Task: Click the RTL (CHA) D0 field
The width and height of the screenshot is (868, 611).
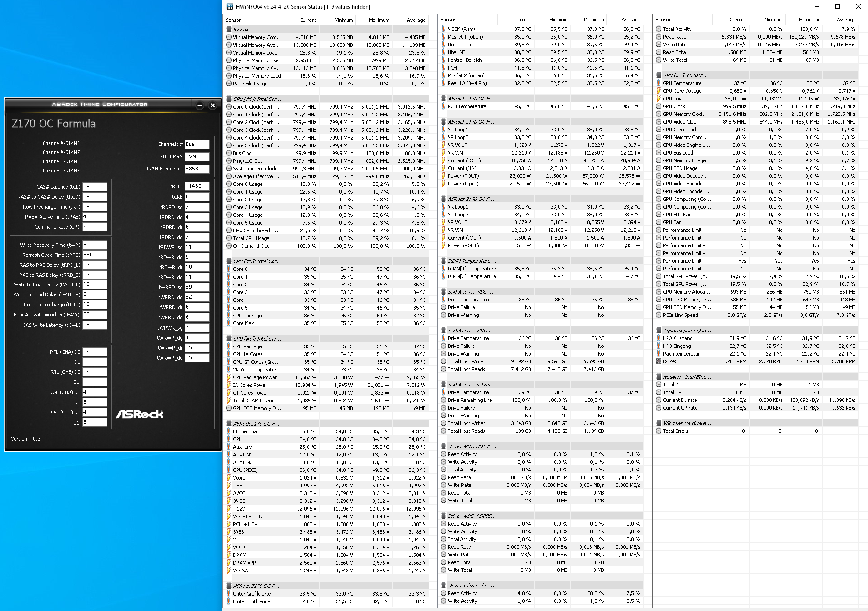Action: coord(95,352)
